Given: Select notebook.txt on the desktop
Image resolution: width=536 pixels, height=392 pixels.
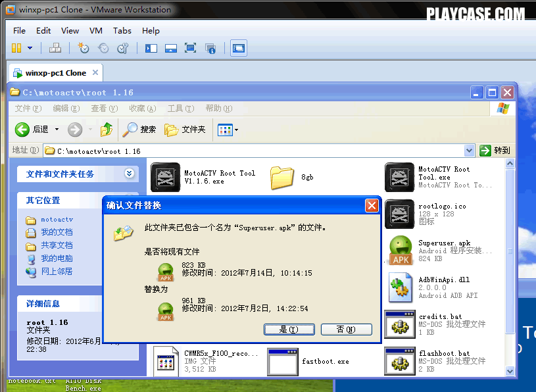Looking at the screenshot, I should pos(32,381).
